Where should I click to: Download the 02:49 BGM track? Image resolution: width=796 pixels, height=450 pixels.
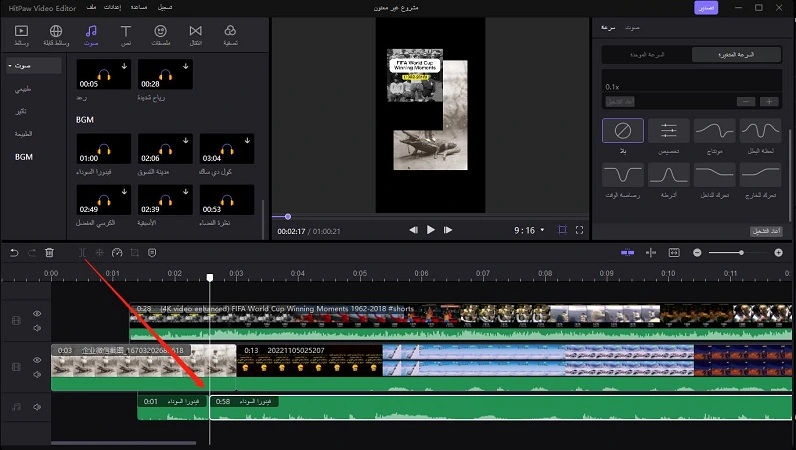click(124, 191)
